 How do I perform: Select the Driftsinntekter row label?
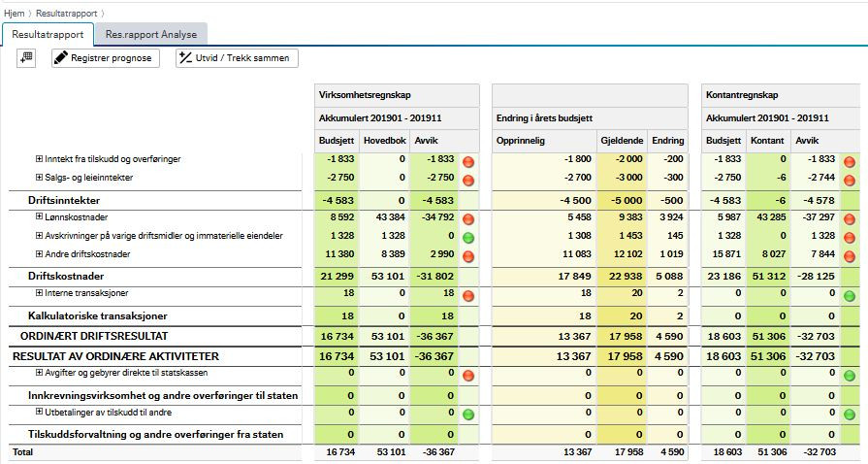click(x=64, y=200)
